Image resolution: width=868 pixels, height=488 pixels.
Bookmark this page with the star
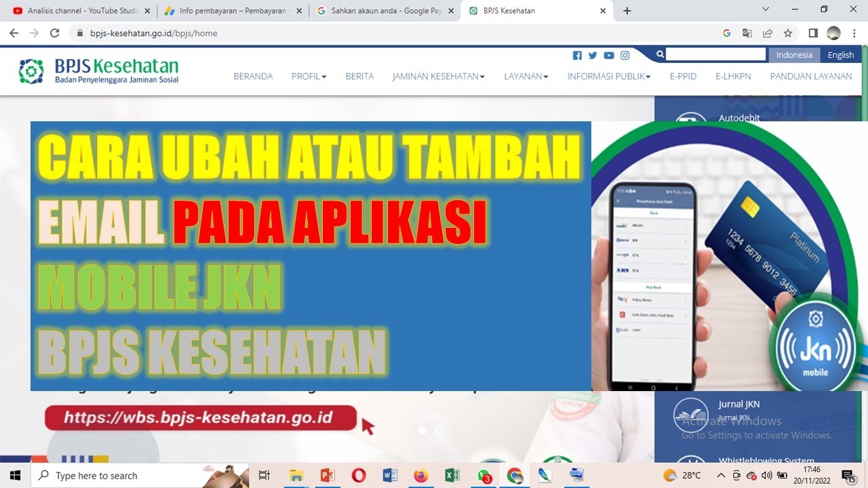pos(788,33)
